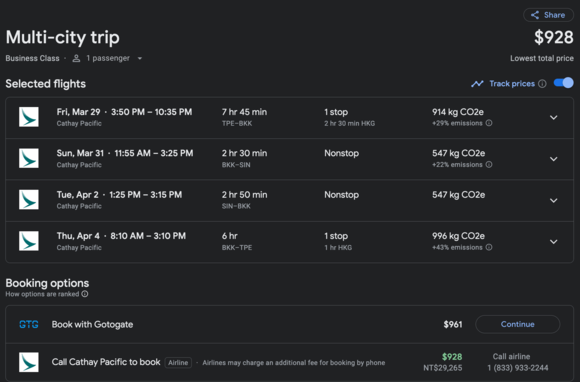This screenshot has height=382, width=580.
Task: Click 'SIN–BKK' route text
Action: coord(236,206)
